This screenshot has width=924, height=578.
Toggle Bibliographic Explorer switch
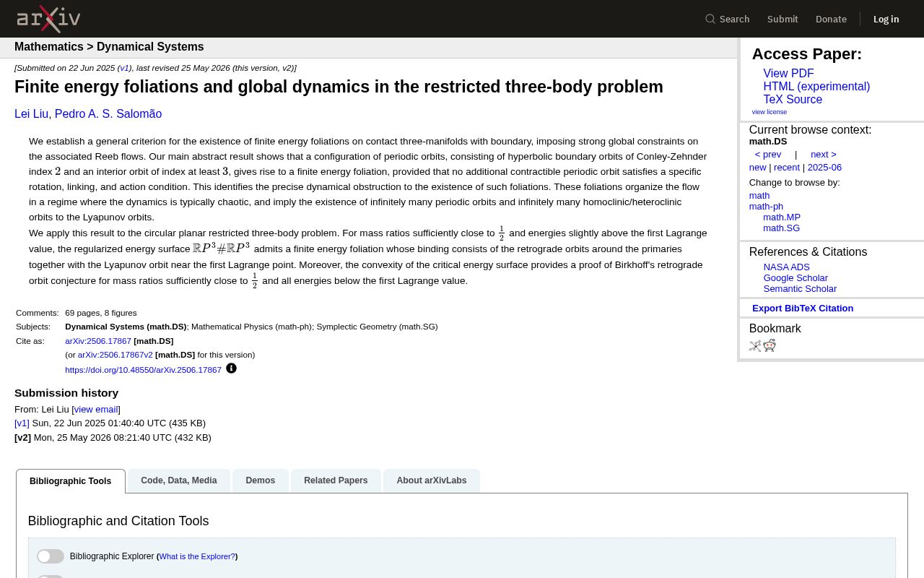[51, 556]
